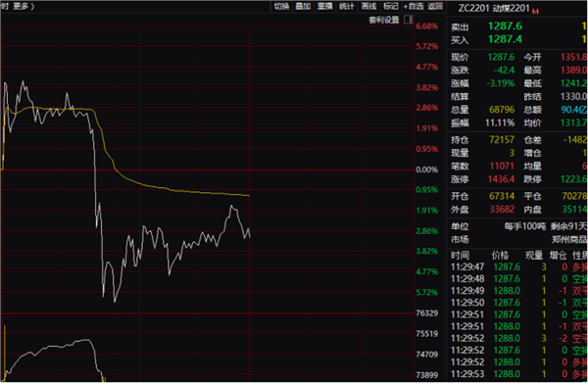Click the 涨跌 value -42.4
The height and width of the screenshot is (383, 588).
point(504,71)
